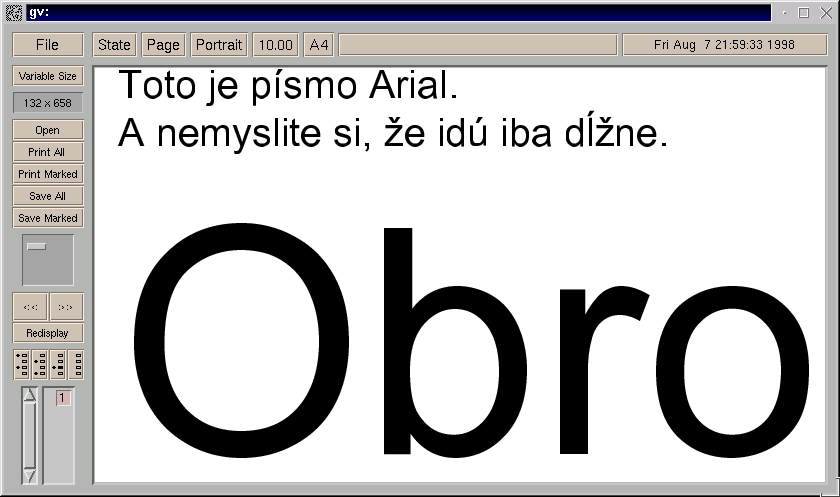Click the toggle even pages mark icon
The image size is (840, 497).
[40, 365]
